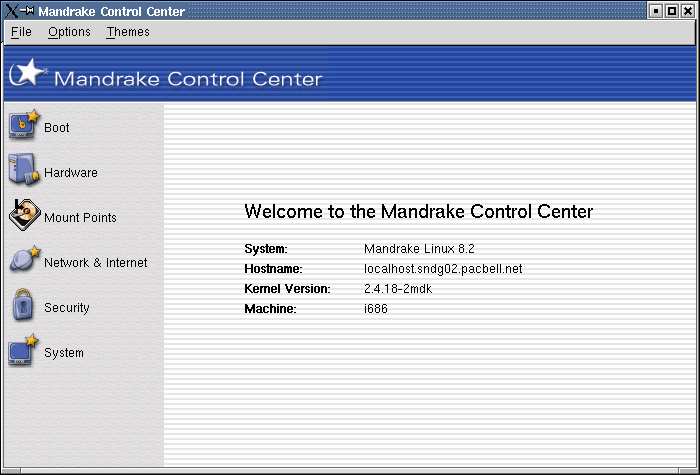
Task: Click the Security padlock icon
Action: (23, 304)
